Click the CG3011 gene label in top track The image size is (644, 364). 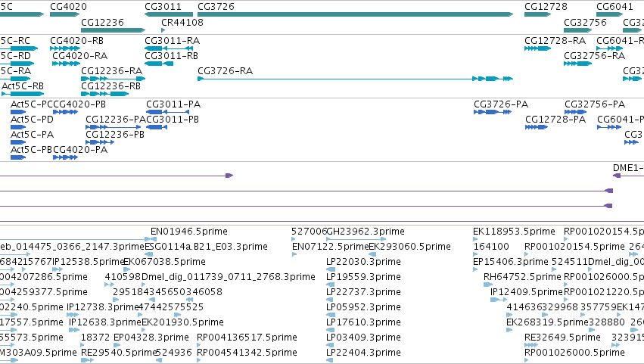[163, 7]
